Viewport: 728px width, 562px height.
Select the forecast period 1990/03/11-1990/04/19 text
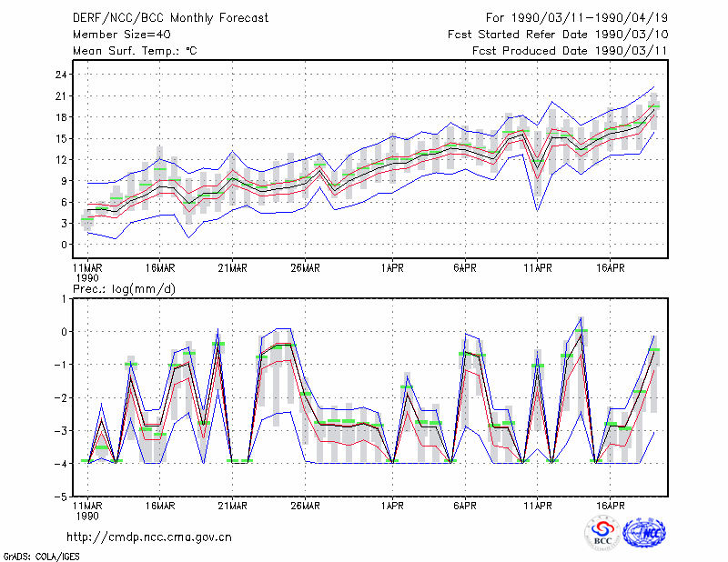coord(577,18)
